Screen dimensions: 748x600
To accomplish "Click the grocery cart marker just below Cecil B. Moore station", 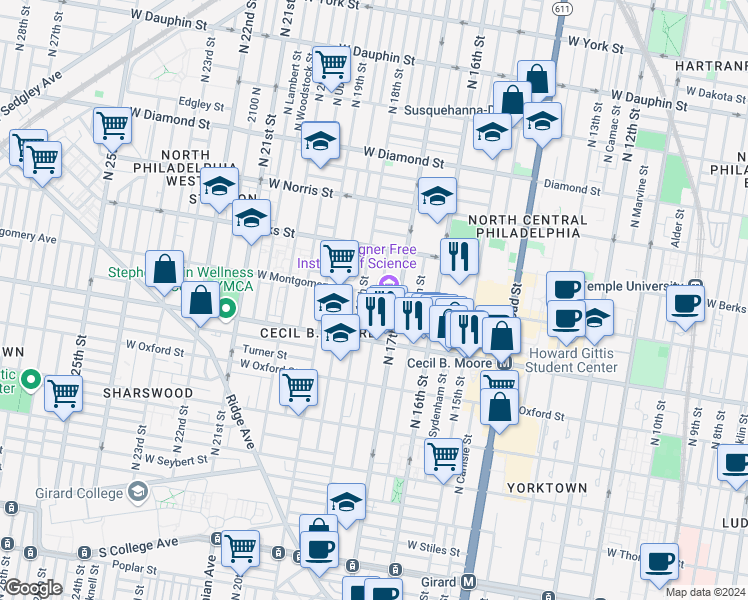I will click(499, 381).
